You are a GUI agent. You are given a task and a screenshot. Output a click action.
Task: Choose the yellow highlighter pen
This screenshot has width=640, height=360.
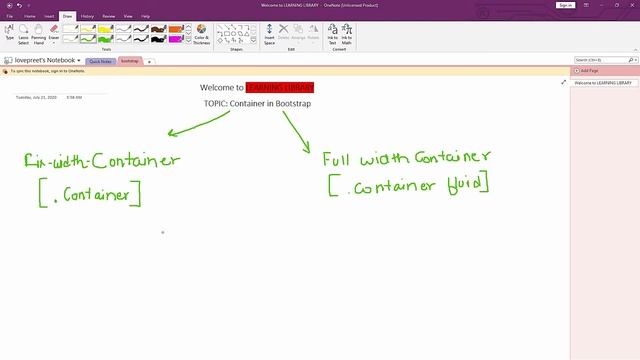(106, 29)
